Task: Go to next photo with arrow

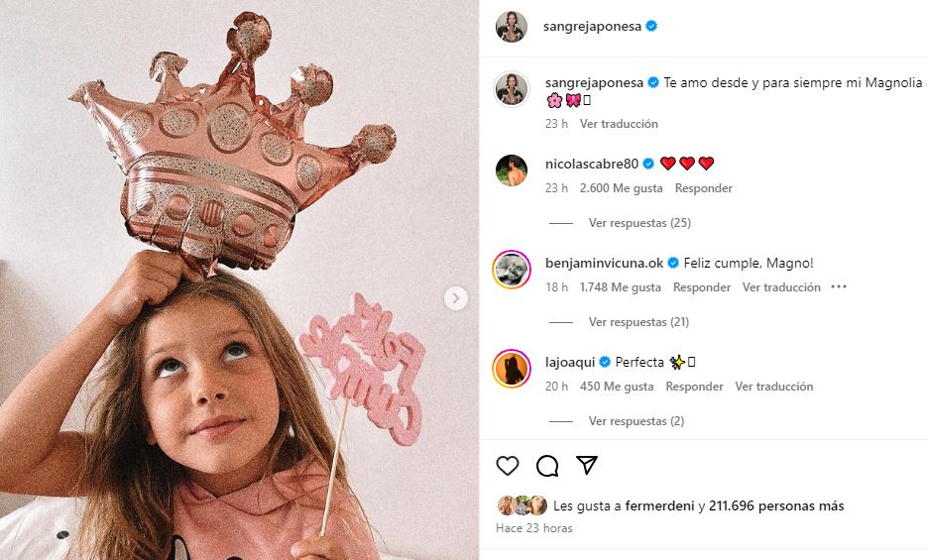Action: pyautogui.click(x=456, y=297)
